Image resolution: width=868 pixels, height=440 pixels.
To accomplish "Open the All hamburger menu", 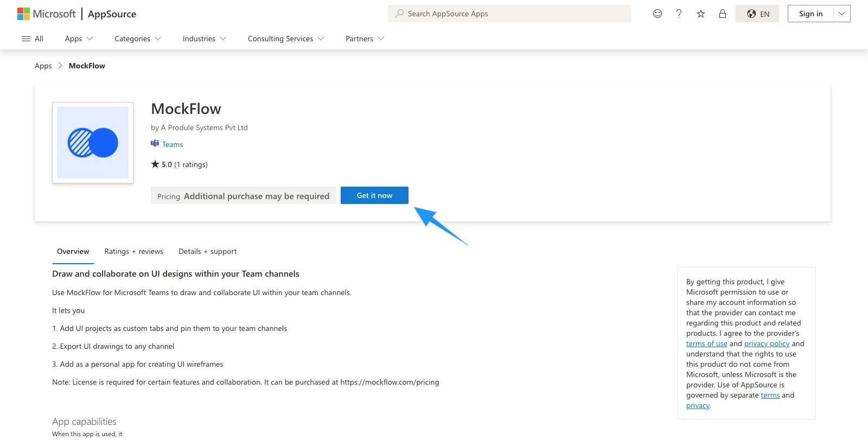I will (32, 39).
